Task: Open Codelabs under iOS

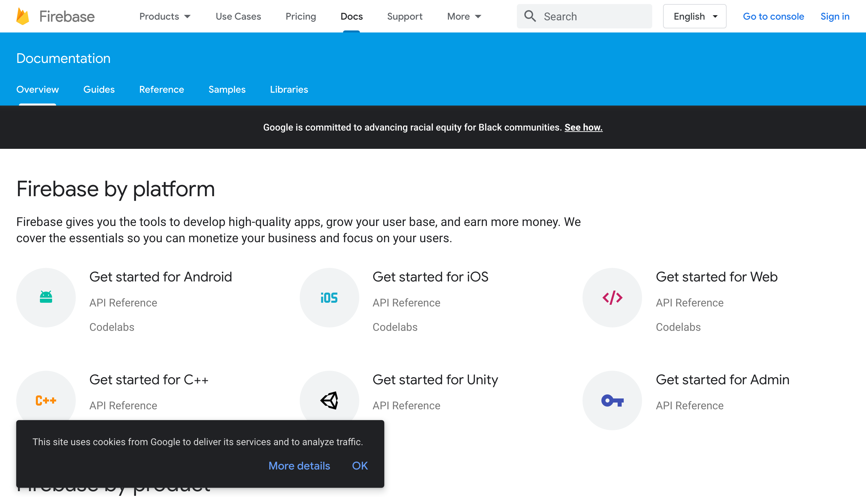Action: tap(395, 327)
